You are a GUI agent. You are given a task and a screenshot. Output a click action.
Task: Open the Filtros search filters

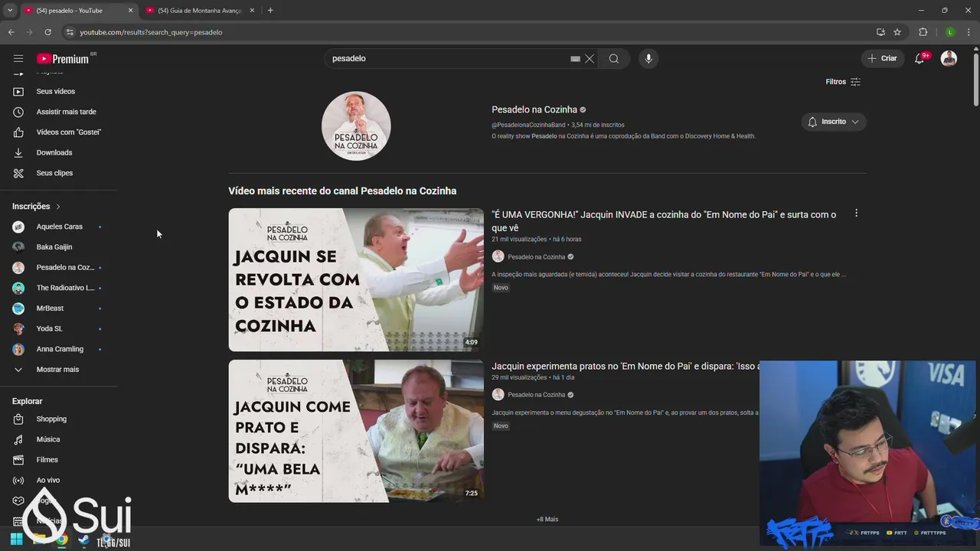point(843,82)
